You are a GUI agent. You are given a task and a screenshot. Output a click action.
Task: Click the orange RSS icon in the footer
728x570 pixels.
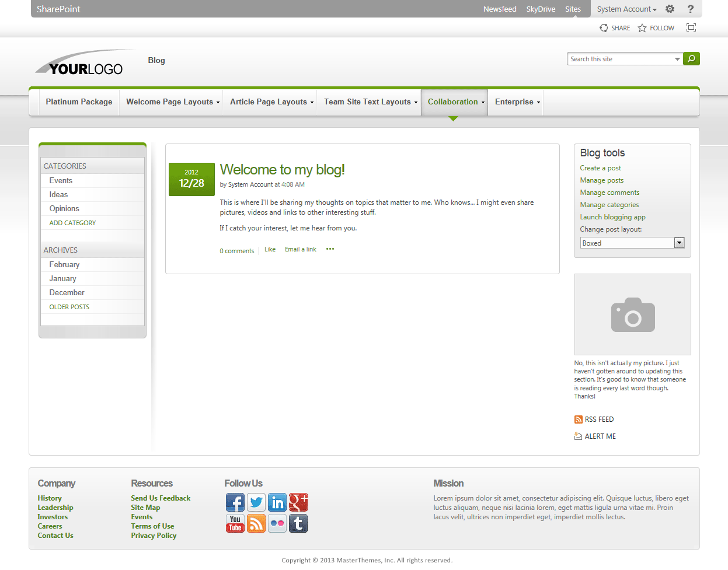point(256,523)
